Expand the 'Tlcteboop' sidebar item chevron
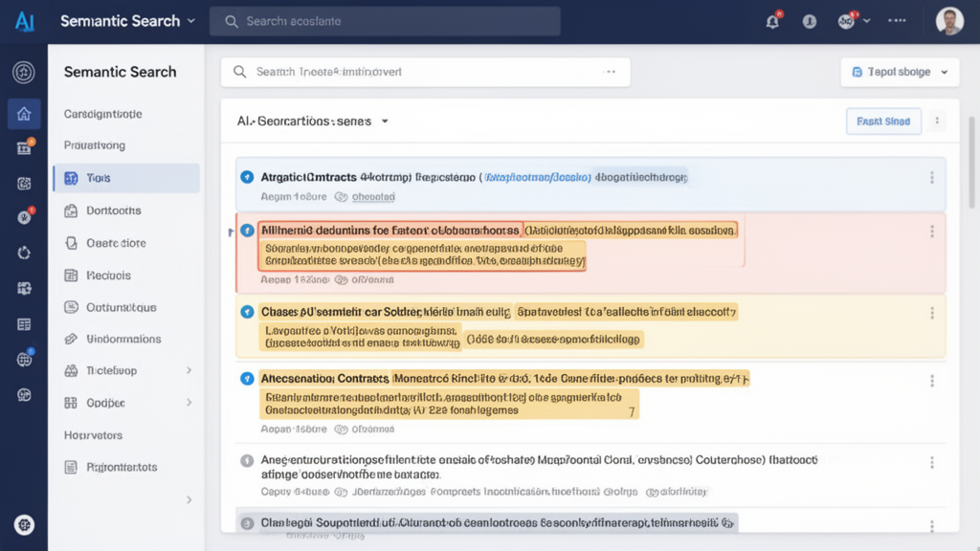980x551 pixels. (189, 370)
